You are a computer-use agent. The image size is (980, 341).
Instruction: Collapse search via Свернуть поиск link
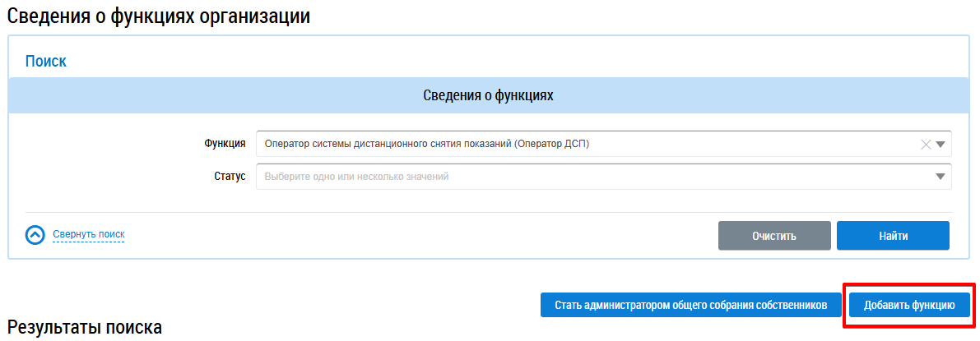pyautogui.click(x=88, y=235)
